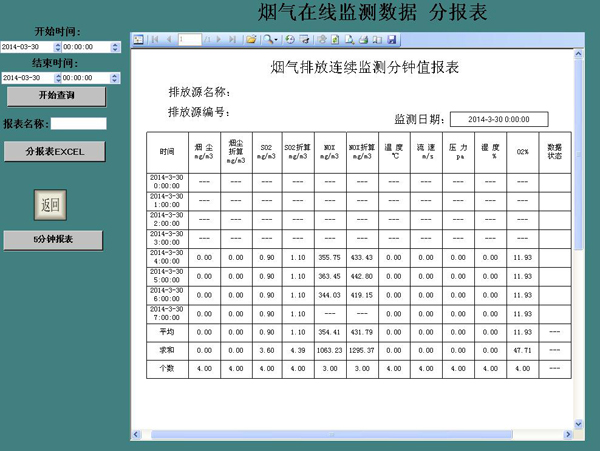This screenshot has width=600, height=451.
Task: Click the O2% column header
Action: tap(523, 152)
